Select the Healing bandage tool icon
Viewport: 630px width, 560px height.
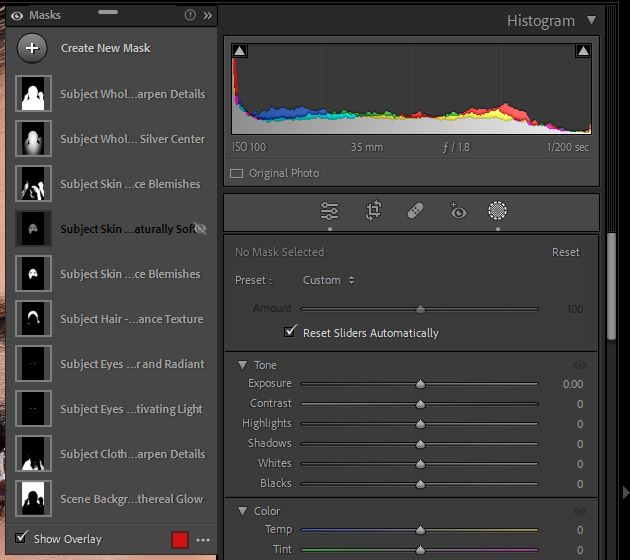point(415,211)
